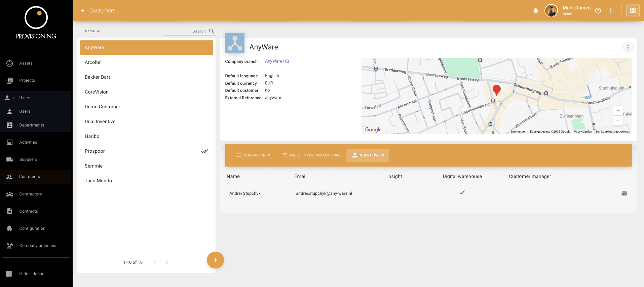644x287 pixels.
Task: Open Activities list icon
Action: pyautogui.click(x=10, y=142)
